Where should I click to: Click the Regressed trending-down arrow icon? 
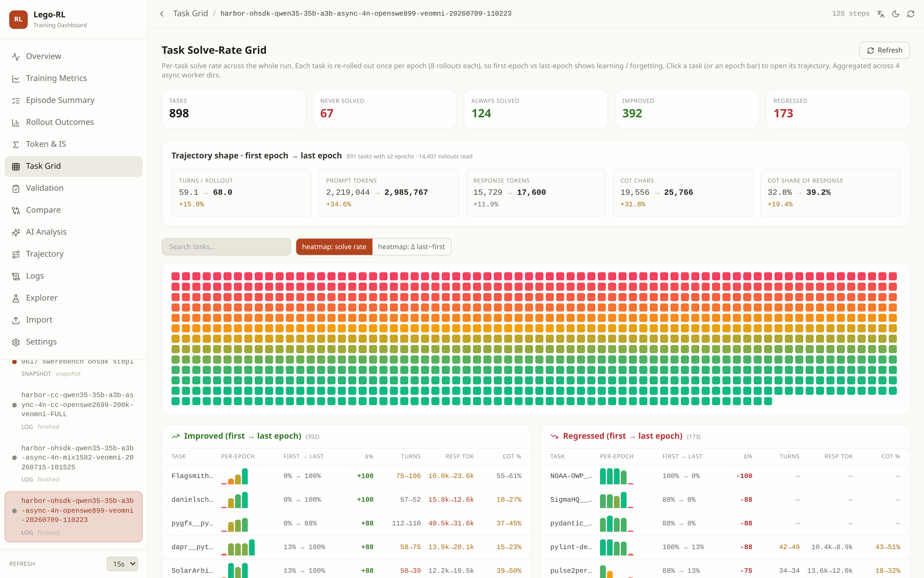pyautogui.click(x=554, y=437)
